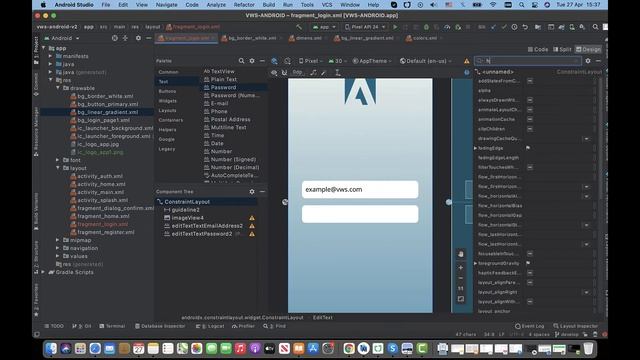The width and height of the screenshot is (640, 360).
Task: Open Chrome from the dock
Action: (349, 348)
